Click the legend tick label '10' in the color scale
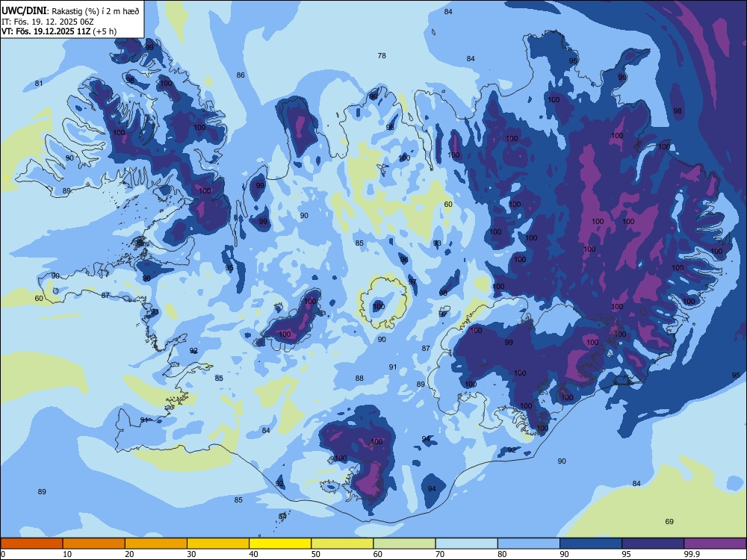This screenshot has width=747, height=560. point(68,554)
